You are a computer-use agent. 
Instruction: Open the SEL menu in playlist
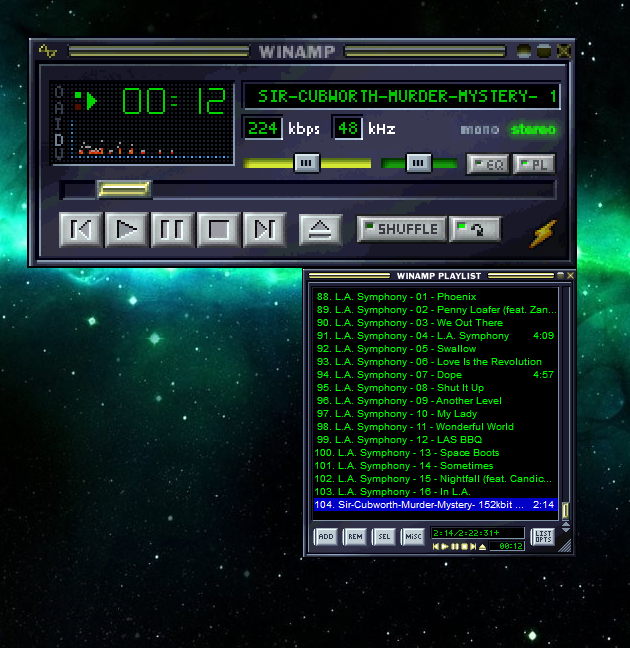(x=384, y=537)
